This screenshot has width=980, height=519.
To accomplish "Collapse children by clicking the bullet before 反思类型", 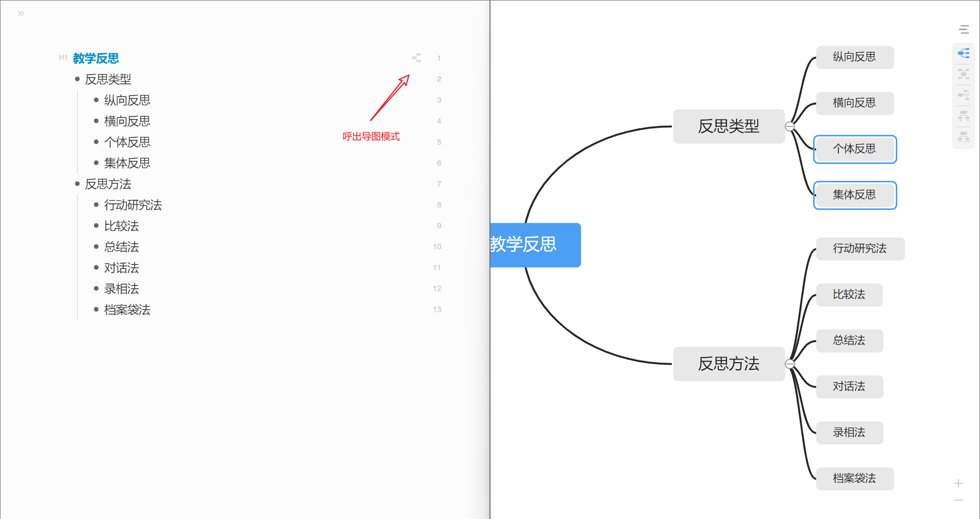I will (x=78, y=79).
